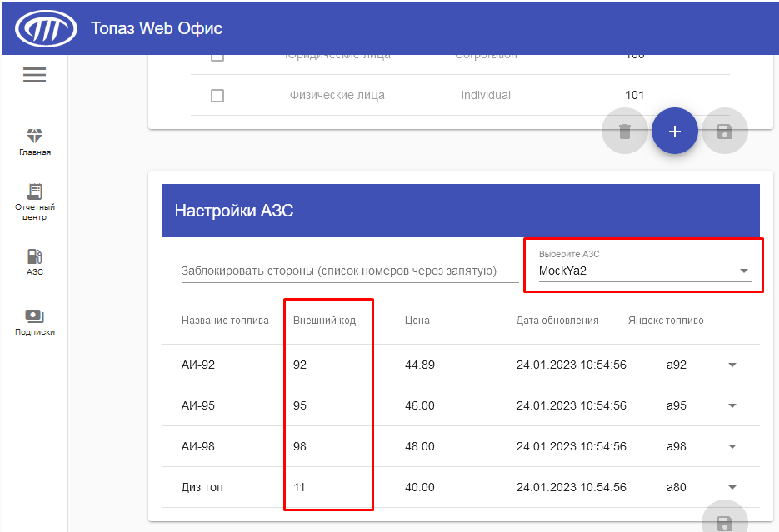
Task: Click the Внешний код column header
Action: pyautogui.click(x=324, y=321)
